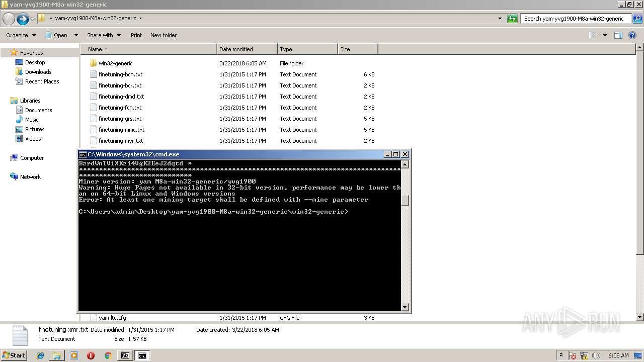Open the Share with menu
Screen dimensions: 644x362
pyautogui.click(x=104, y=35)
